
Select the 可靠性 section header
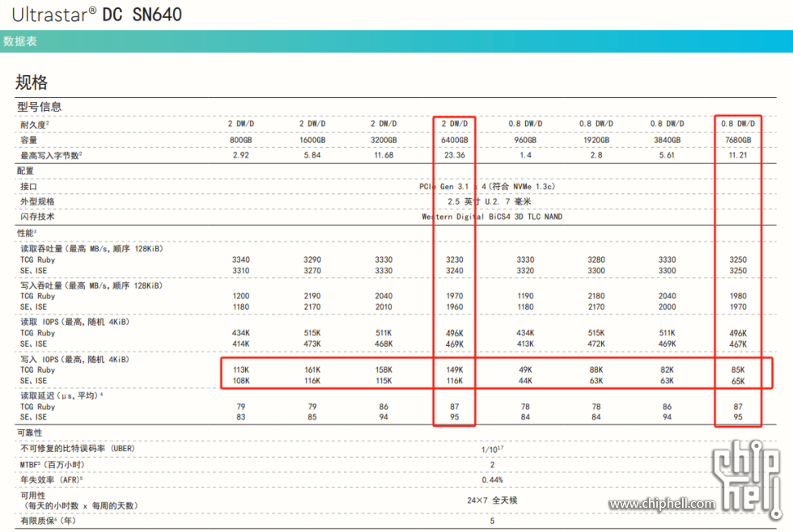30,433
